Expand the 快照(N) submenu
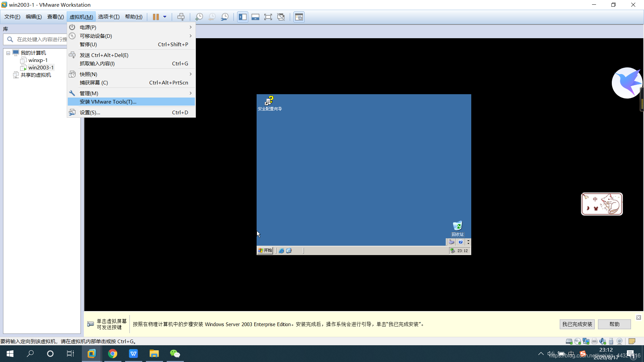This screenshot has width=644, height=362. tap(131, 74)
